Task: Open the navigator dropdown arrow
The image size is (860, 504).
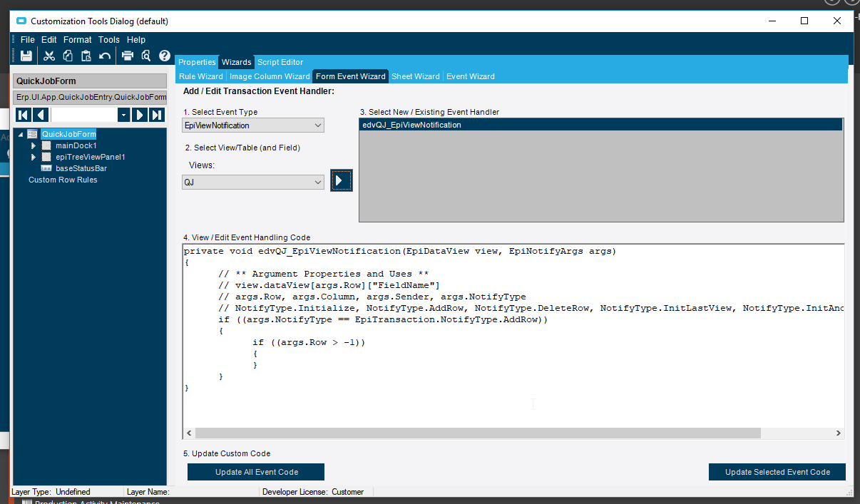Action: [124, 115]
